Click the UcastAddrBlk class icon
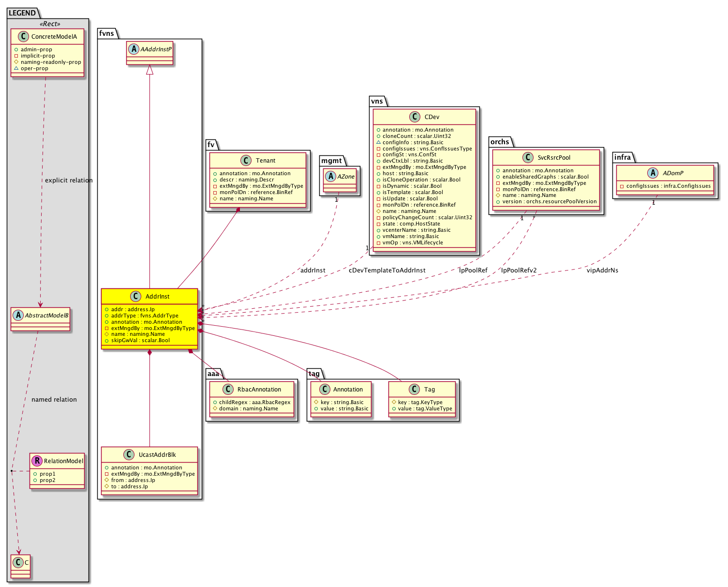Viewport: 728px width, 587px height. (x=128, y=454)
